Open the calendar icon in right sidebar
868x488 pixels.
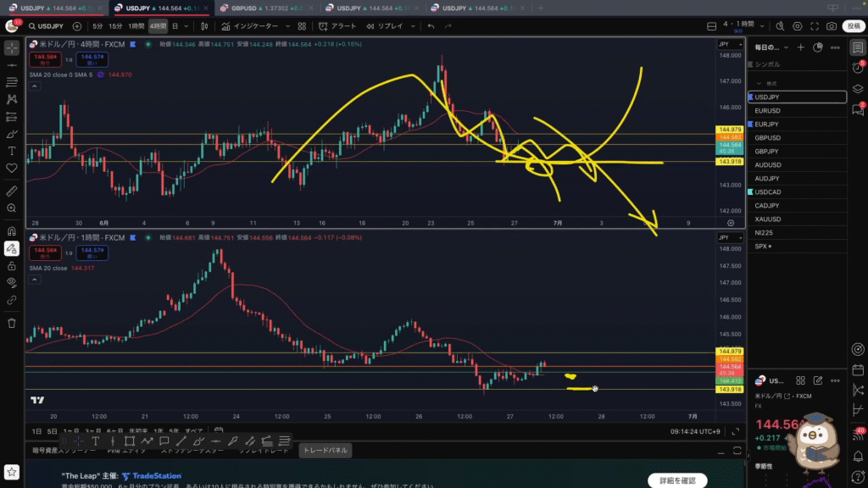(858, 369)
